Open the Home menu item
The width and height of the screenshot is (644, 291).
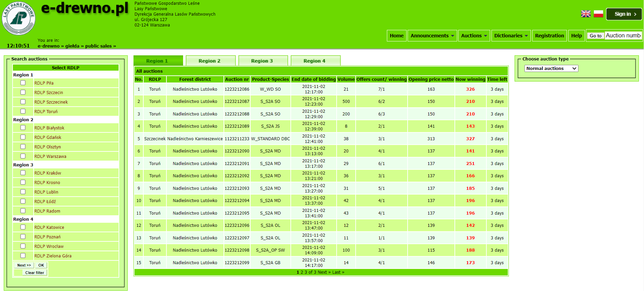coord(397,36)
